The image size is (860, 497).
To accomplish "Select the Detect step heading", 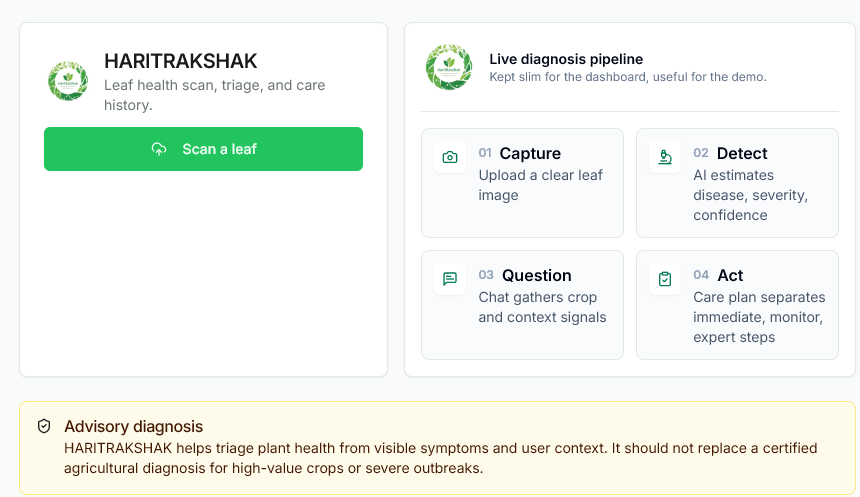I will pos(742,153).
